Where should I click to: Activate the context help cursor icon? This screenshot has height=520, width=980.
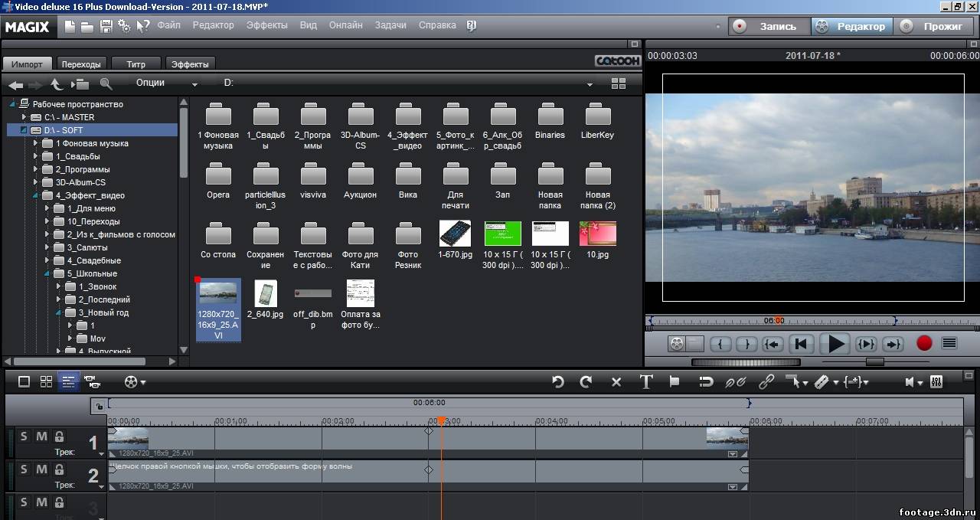(143, 26)
